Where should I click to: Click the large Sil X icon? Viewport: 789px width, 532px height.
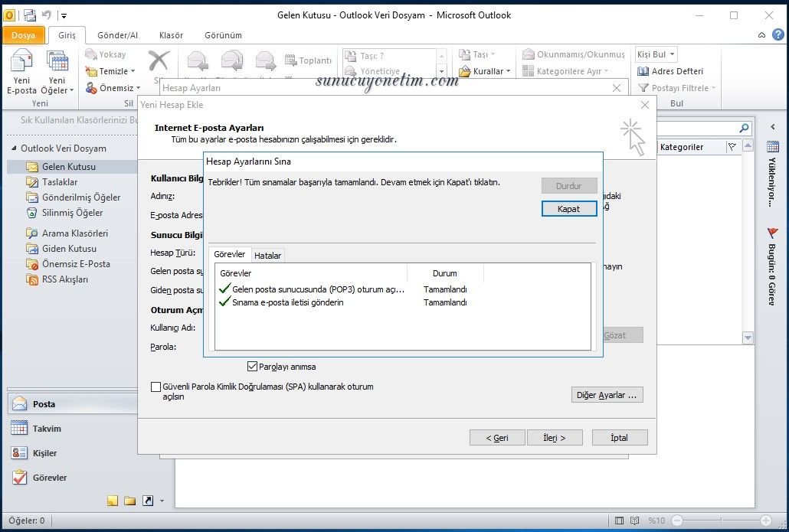(x=159, y=61)
